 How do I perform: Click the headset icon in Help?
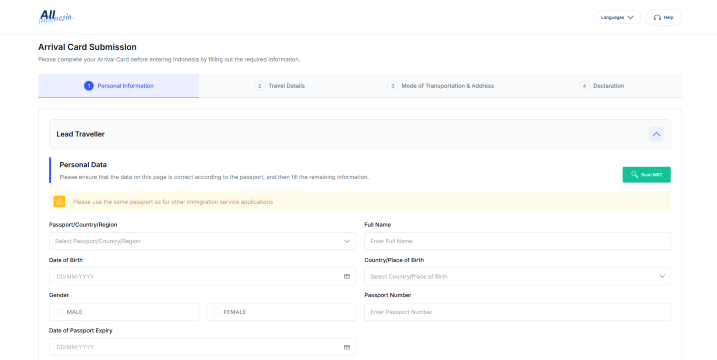[x=657, y=17]
